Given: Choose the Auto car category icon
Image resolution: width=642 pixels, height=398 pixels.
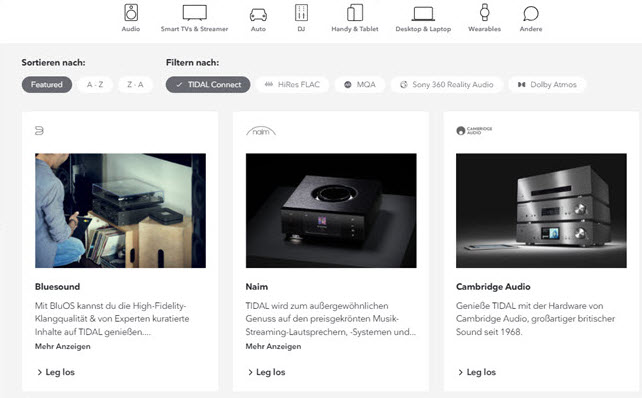Looking at the screenshot, I should 258,15.
